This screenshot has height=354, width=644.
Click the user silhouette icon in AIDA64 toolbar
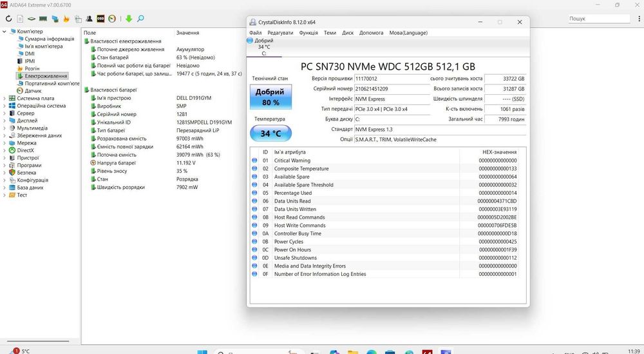pos(89,19)
